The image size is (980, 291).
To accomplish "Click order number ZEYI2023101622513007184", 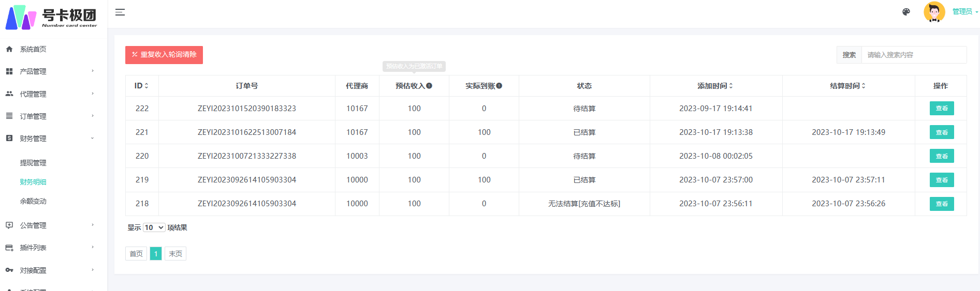I will 247,132.
